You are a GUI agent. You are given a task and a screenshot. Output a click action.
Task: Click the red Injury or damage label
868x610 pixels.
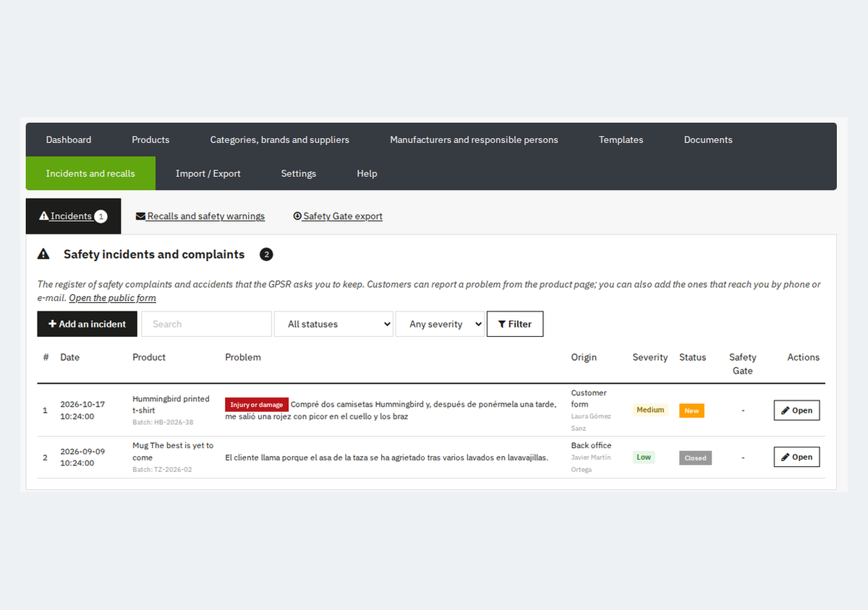[257, 405]
